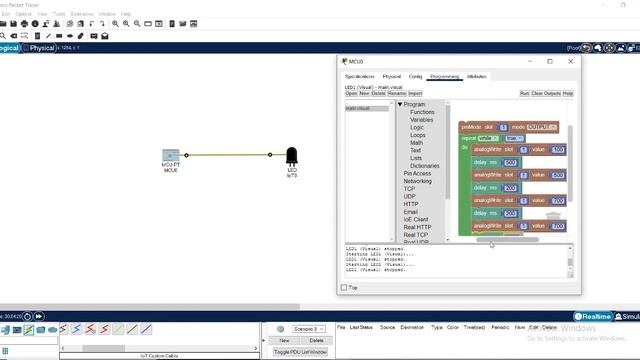Select the Add Simple PDU envelope

tap(94, 36)
